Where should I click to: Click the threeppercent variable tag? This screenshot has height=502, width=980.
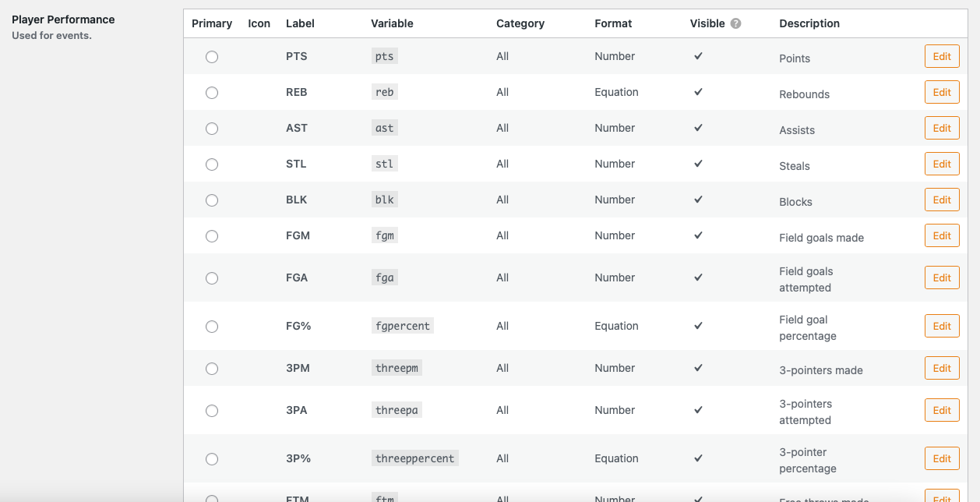[415, 458]
